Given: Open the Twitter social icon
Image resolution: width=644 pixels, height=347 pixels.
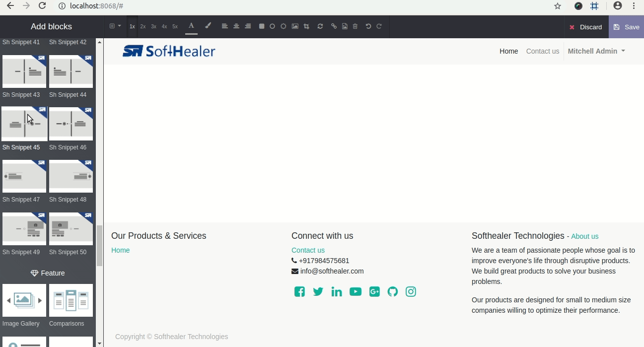Looking at the screenshot, I should (x=318, y=291).
